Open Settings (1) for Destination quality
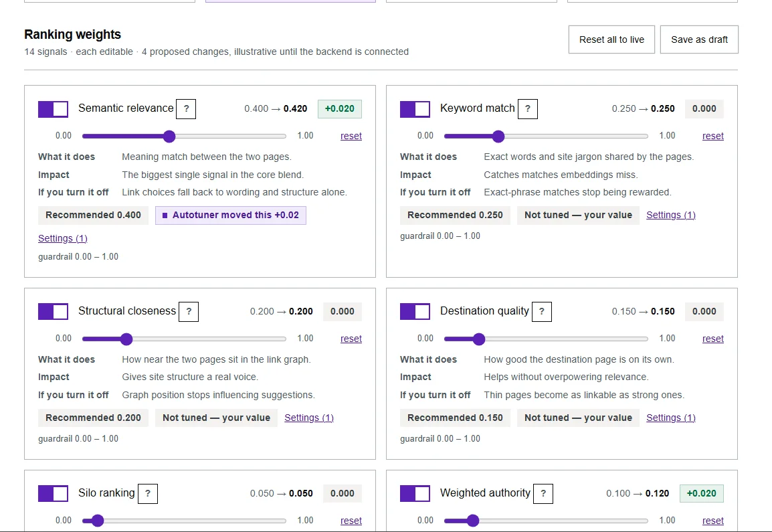The height and width of the screenshot is (532, 772). [670, 418]
